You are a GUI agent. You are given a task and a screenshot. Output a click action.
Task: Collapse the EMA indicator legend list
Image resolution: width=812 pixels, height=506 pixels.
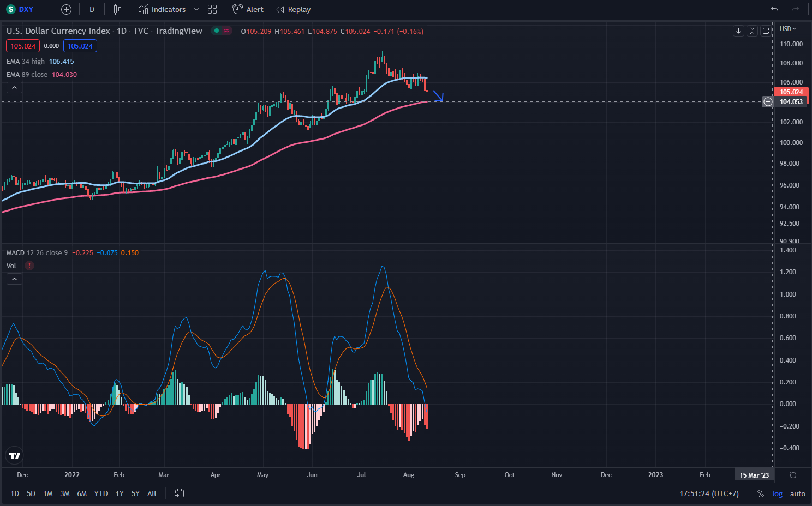(x=14, y=88)
